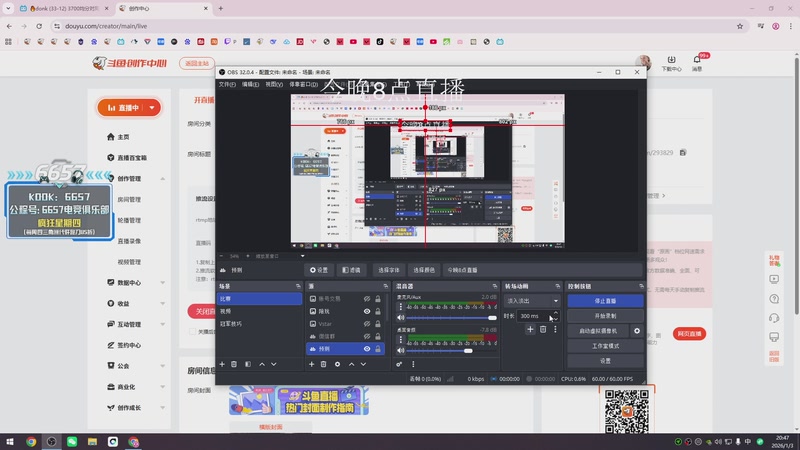Go to 主页 in Douyu sidebar

[123, 137]
